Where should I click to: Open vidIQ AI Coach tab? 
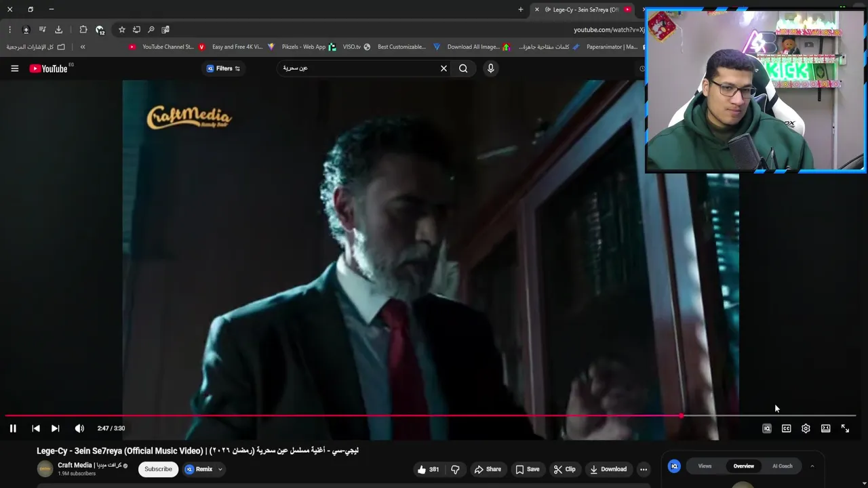(782, 466)
